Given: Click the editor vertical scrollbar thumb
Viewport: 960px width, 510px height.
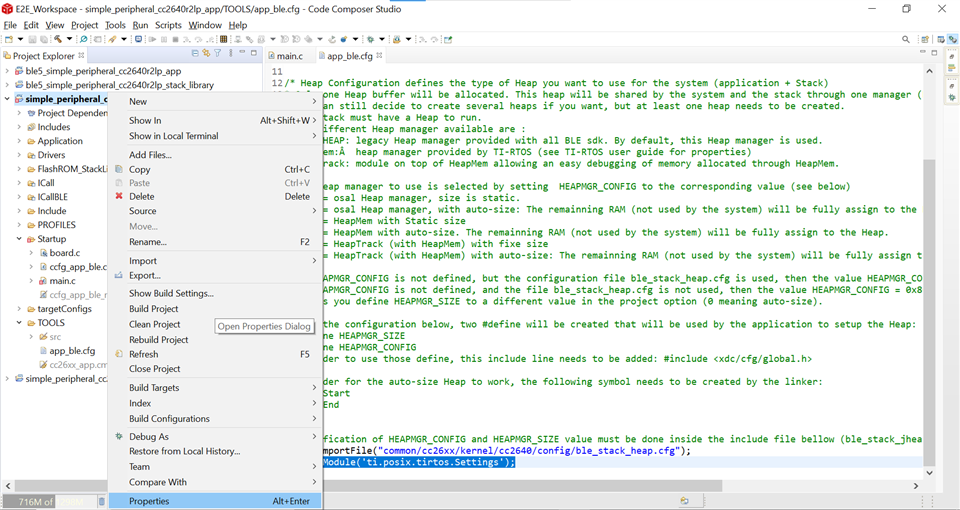Looking at the screenshot, I should click(x=929, y=312).
